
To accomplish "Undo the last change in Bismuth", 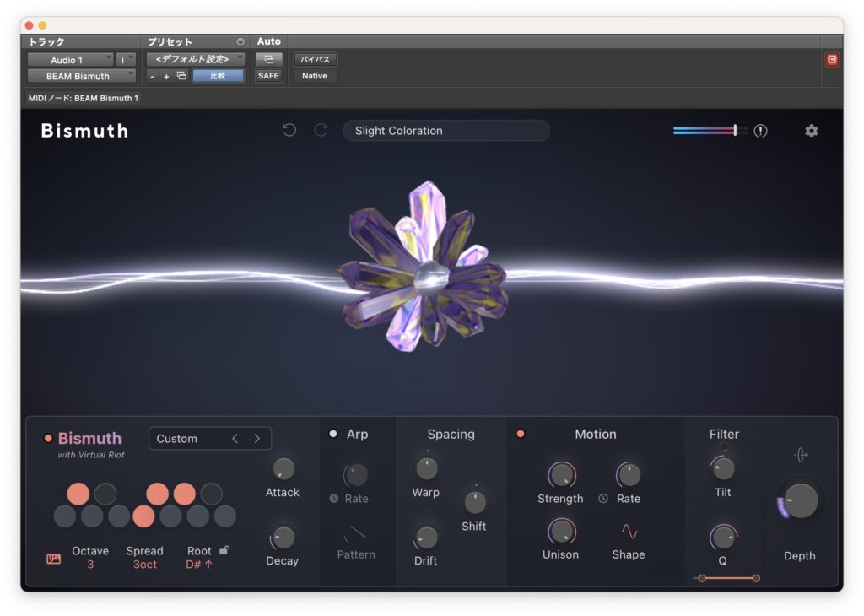I will pos(289,131).
